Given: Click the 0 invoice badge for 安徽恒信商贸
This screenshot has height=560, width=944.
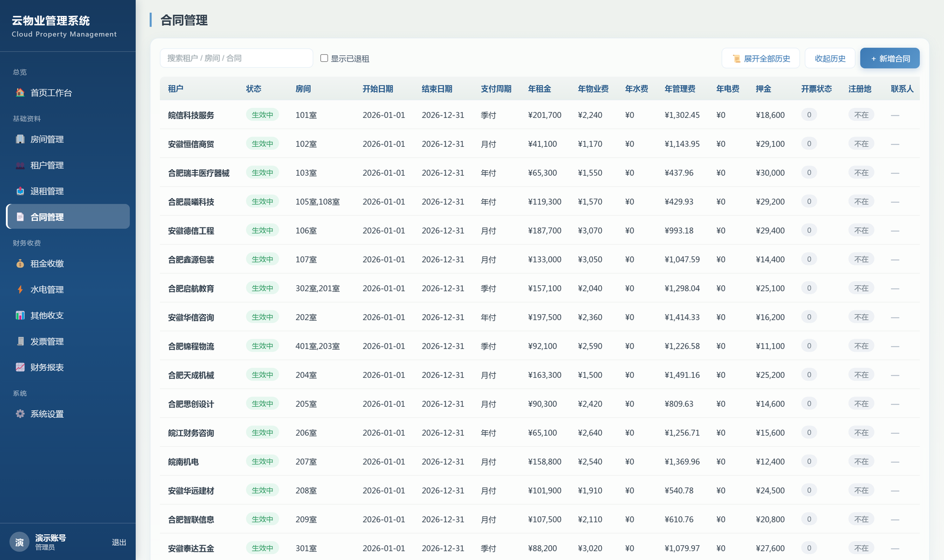Looking at the screenshot, I should [x=809, y=144].
